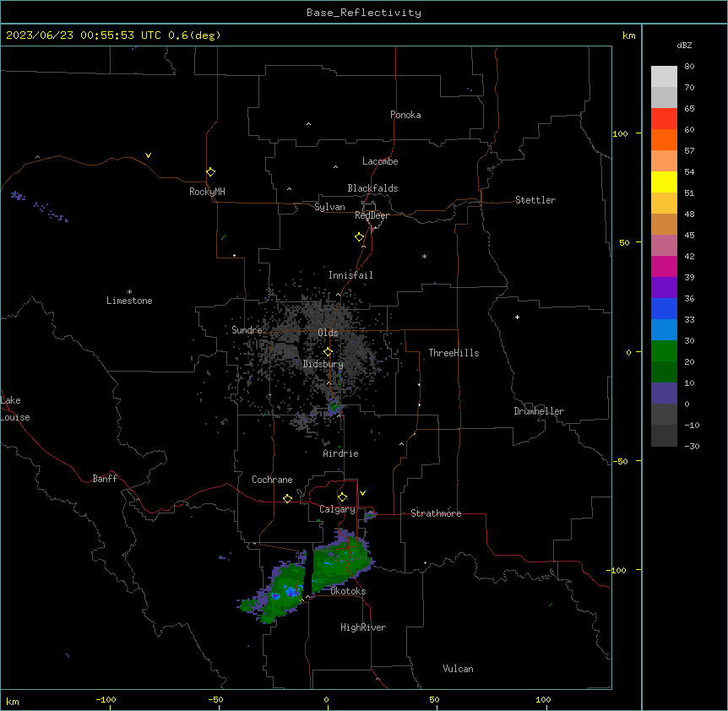Viewport: 728px width, 711px height.
Task: Click the Cochrane label
Action: (x=272, y=480)
